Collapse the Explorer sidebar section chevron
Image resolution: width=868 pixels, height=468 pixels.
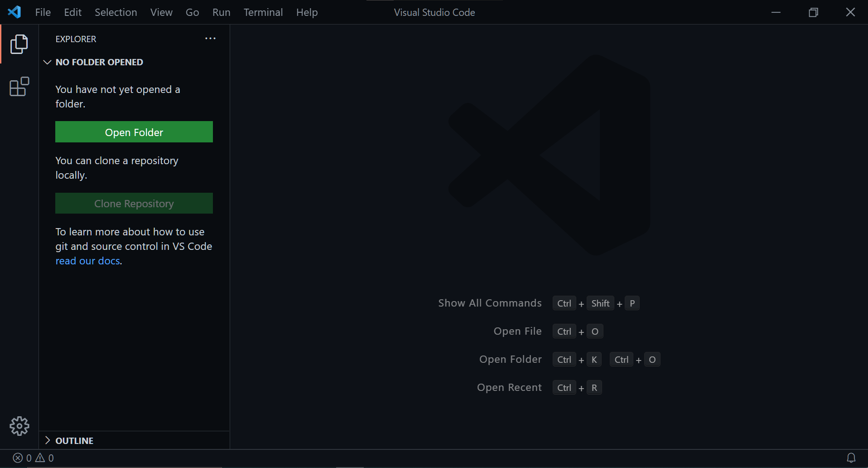[x=47, y=62]
